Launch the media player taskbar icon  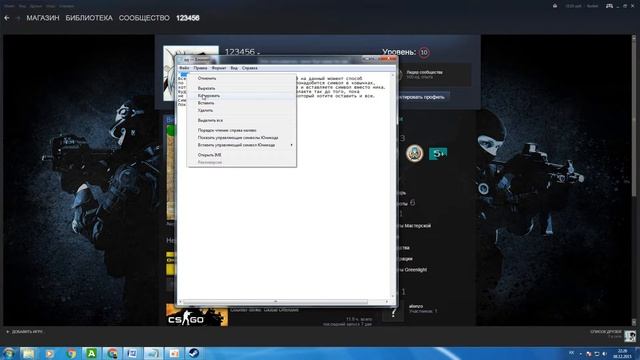pos(49,353)
